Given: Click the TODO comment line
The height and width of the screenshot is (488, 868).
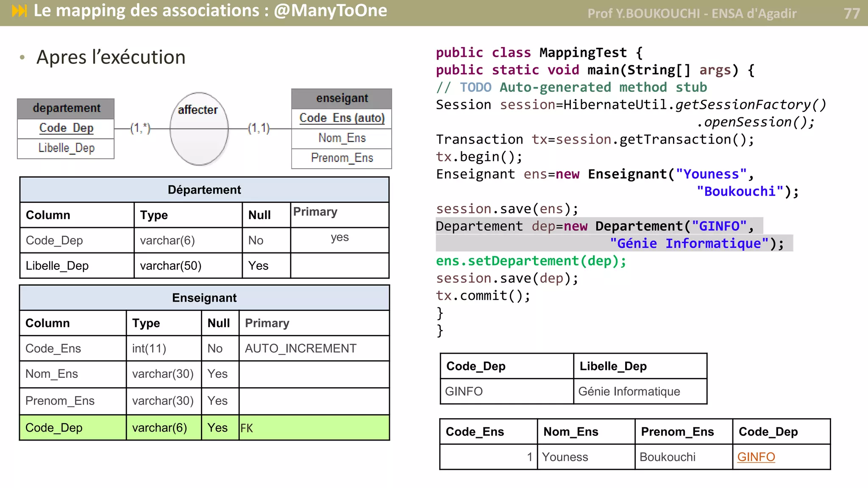Looking at the screenshot, I should tap(572, 88).
